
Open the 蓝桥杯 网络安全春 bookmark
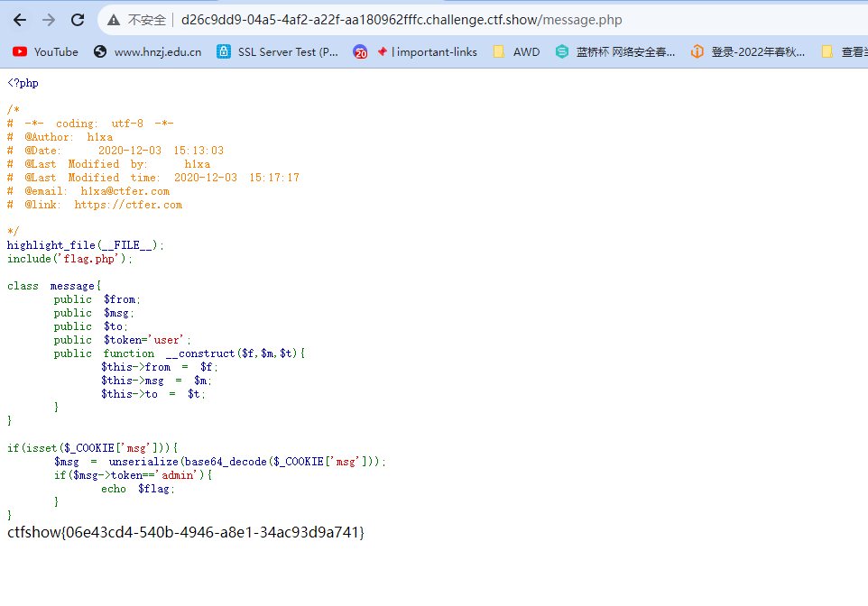(625, 52)
